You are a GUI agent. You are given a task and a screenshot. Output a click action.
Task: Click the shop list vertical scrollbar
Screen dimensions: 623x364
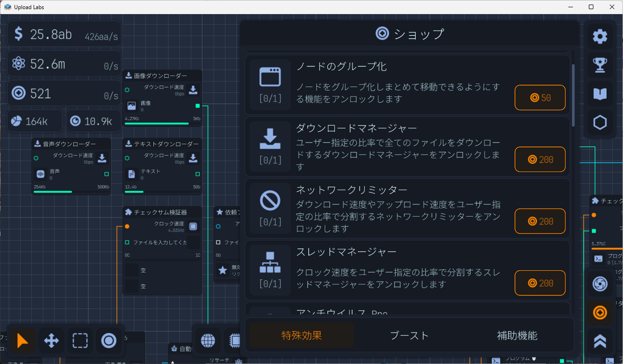pyautogui.click(x=573, y=95)
